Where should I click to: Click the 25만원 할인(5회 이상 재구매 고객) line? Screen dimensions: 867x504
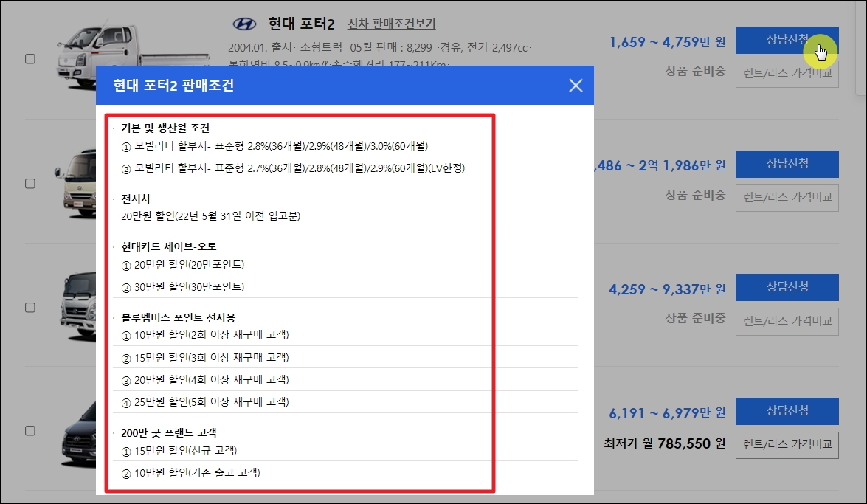pyautogui.click(x=205, y=402)
